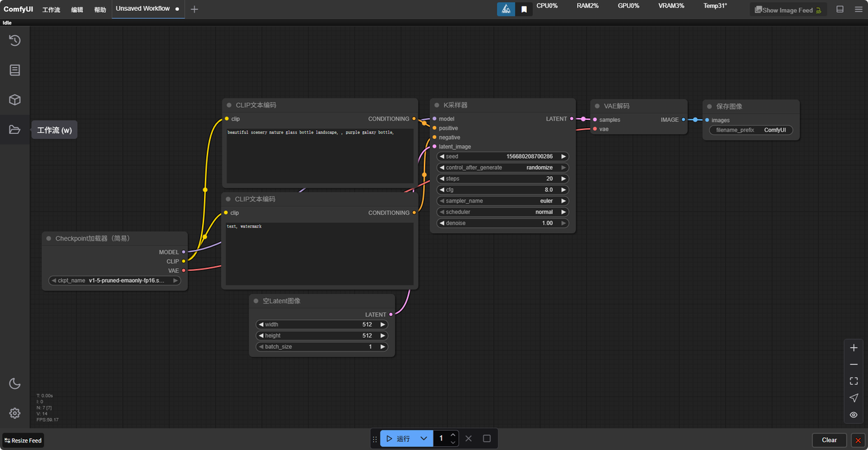
Task: Decrease cfg with the left arrow
Action: click(x=442, y=190)
